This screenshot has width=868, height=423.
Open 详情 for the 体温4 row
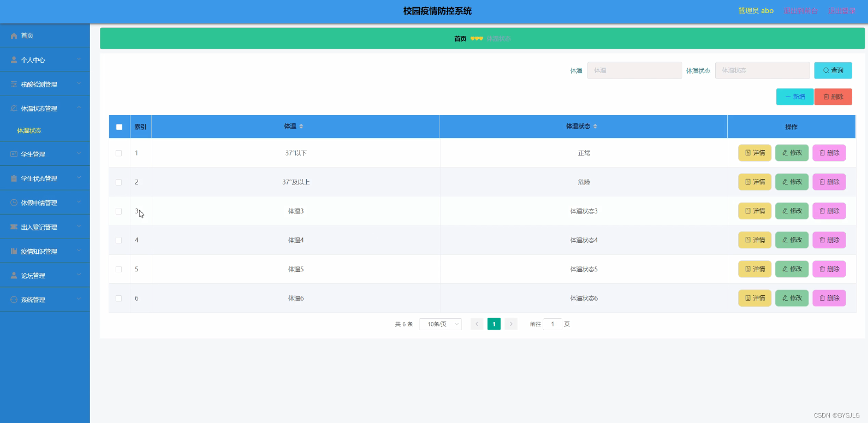[x=755, y=240]
